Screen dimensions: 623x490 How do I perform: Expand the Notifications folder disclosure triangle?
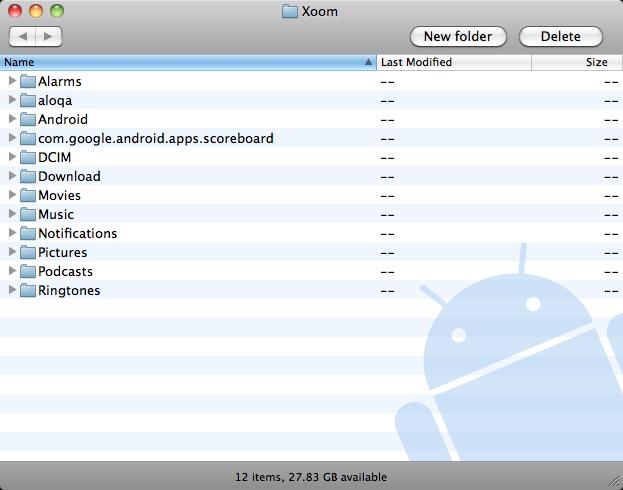12,232
